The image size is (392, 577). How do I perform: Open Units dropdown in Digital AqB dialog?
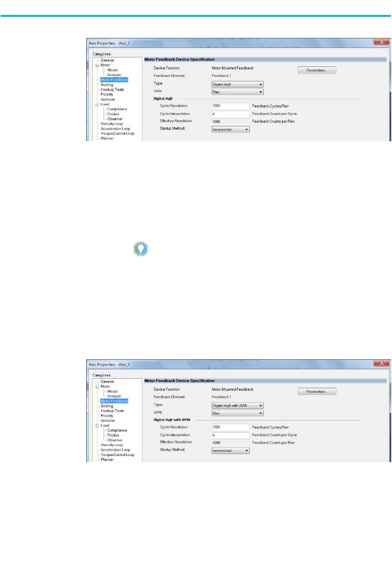pyautogui.click(x=237, y=92)
